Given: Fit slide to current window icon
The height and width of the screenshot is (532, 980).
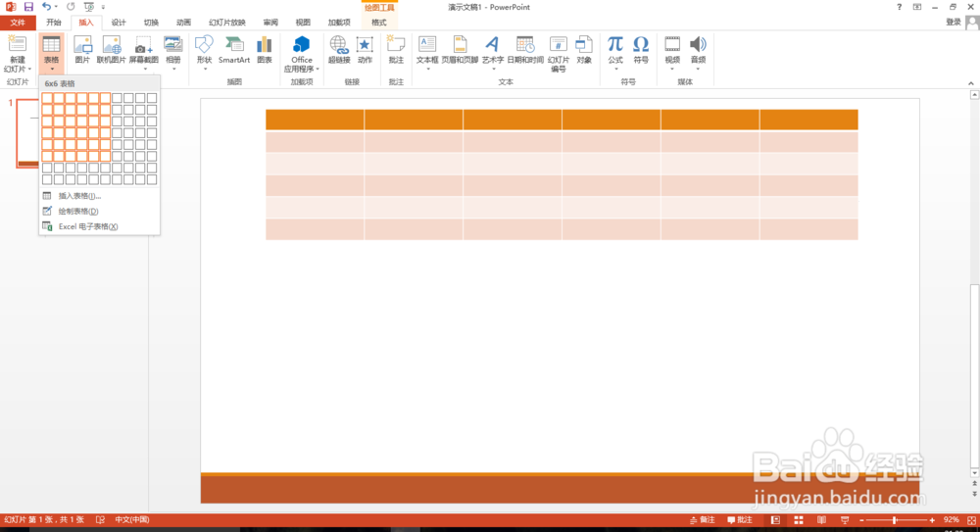Looking at the screenshot, I should 971,520.
